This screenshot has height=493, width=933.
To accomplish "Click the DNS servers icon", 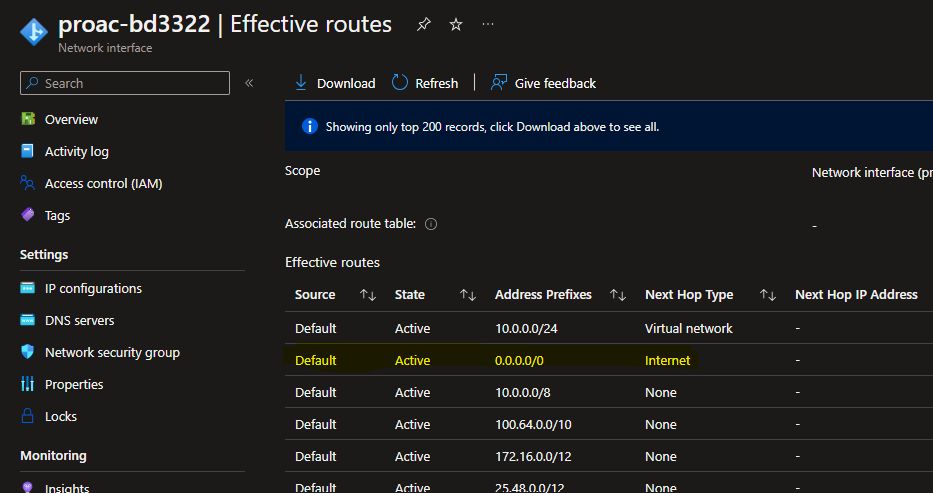I will coord(27,320).
